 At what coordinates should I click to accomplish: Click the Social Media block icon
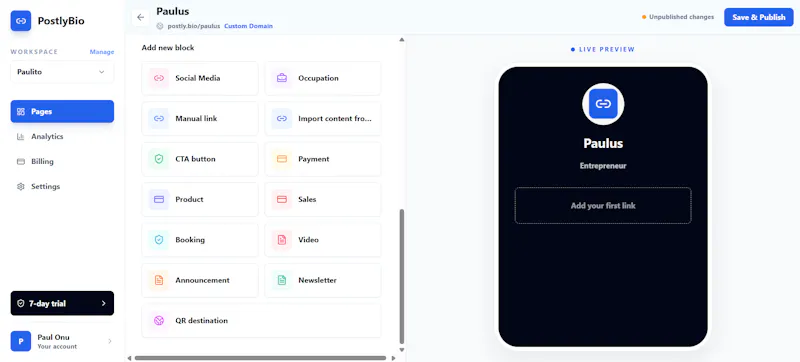[x=159, y=78]
